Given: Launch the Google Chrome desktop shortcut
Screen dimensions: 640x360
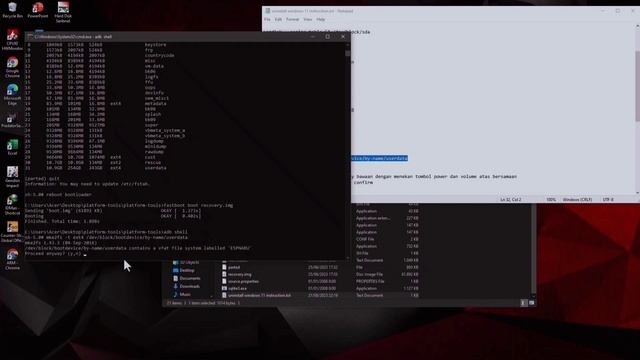Looking at the screenshot, I should [x=12, y=67].
